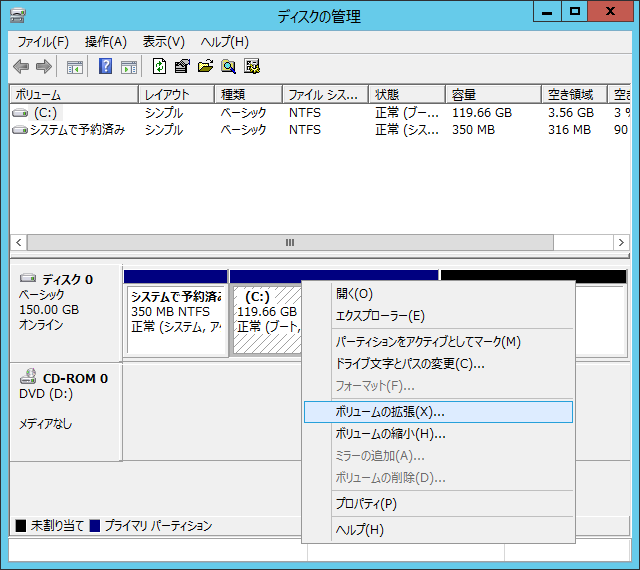Choose エクスプローラー(E) in the context menu
This screenshot has width=640, height=570.
coord(438,316)
